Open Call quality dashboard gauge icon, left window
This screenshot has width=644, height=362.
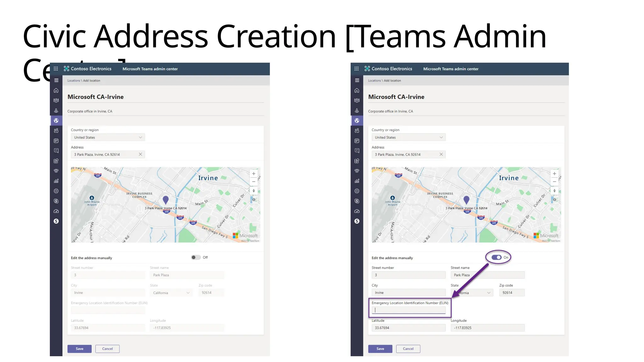56,211
